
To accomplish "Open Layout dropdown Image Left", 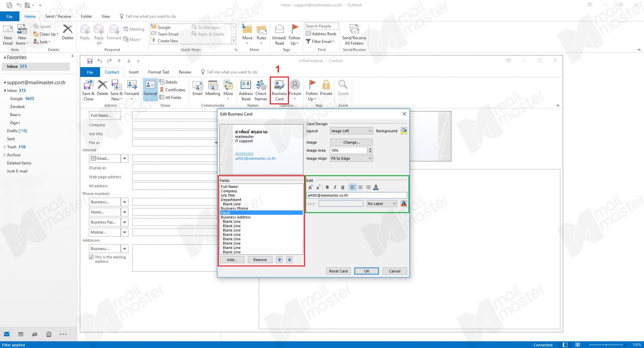I will click(351, 131).
